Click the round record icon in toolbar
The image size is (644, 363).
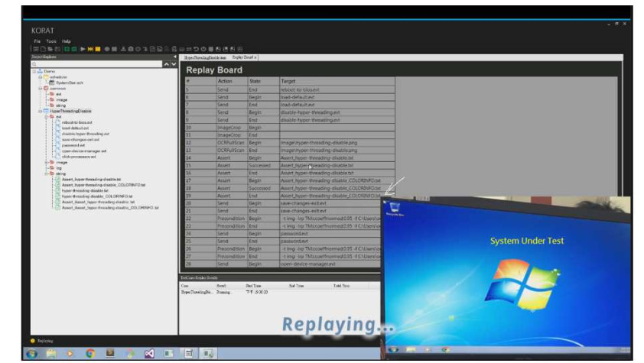pyautogui.click(x=106, y=49)
